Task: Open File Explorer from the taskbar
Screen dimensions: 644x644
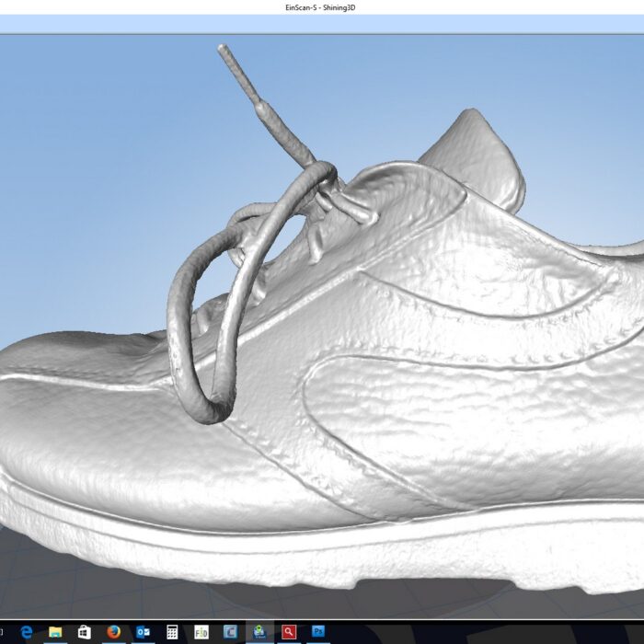Action: coord(55,632)
